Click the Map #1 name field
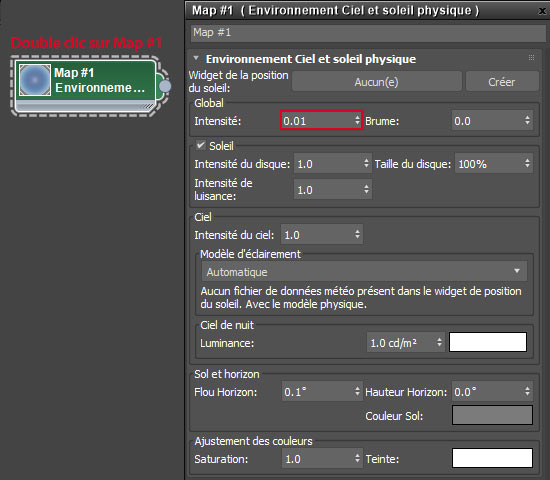The width and height of the screenshot is (550, 480). 368,33
